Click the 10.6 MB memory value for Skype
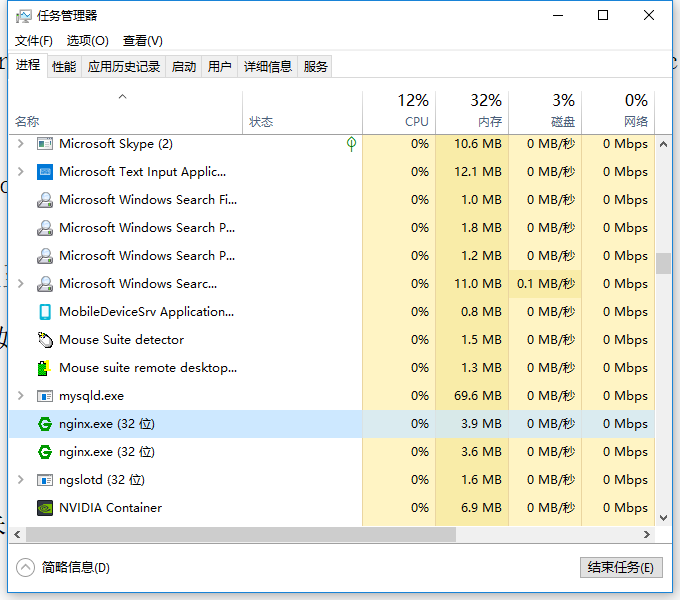The image size is (680, 600). tap(477, 143)
